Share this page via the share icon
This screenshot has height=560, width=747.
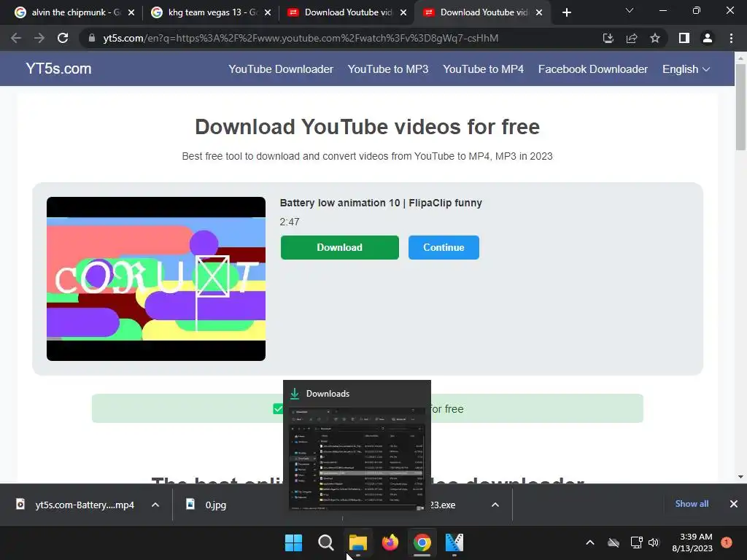[632, 38]
